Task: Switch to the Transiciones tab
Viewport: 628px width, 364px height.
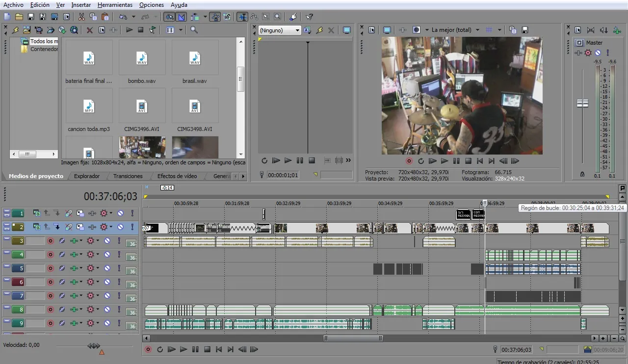Action: [128, 176]
